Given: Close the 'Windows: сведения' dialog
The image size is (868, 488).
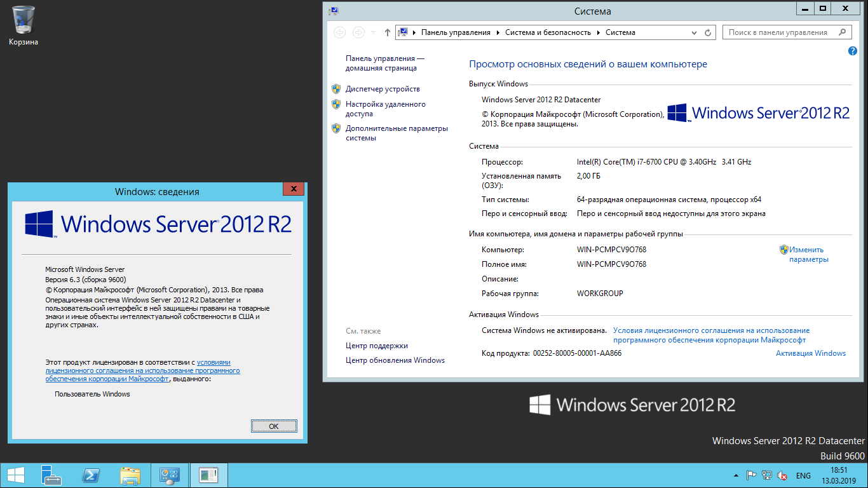Looking at the screenshot, I should click(293, 189).
